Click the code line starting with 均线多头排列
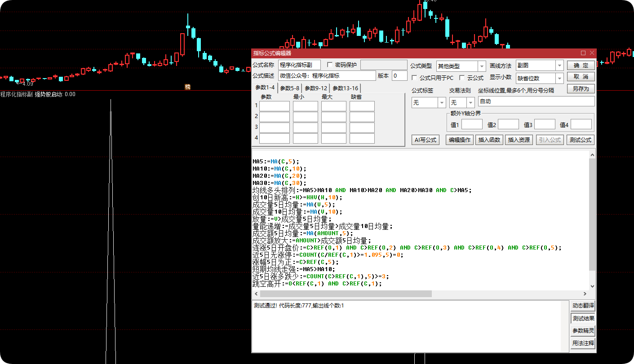The image size is (634, 364). (362, 190)
